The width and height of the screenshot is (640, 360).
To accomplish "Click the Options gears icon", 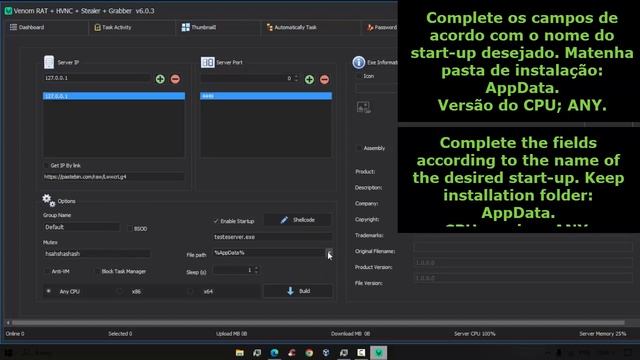I will (49, 200).
